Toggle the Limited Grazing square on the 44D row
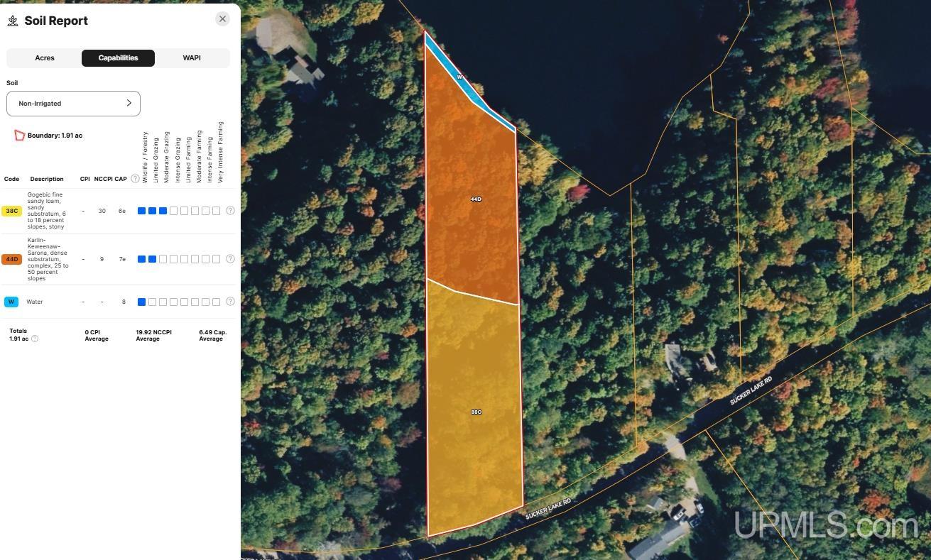931x560 pixels. pos(152,259)
